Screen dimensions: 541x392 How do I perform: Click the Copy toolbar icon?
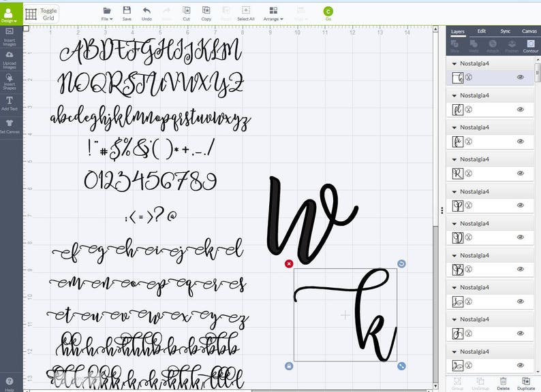(x=206, y=14)
